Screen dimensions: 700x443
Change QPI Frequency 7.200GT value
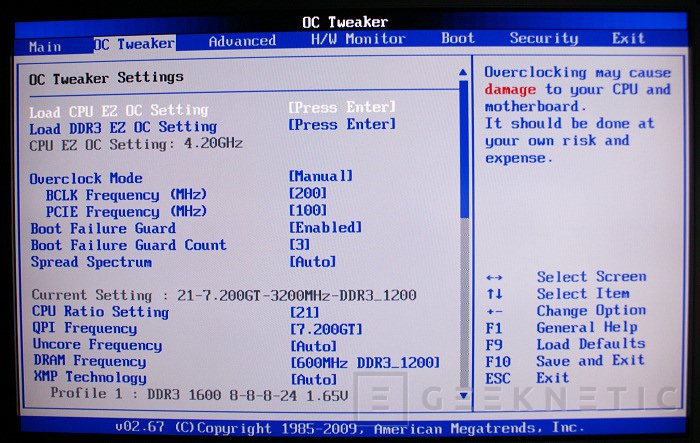pyautogui.click(x=326, y=330)
